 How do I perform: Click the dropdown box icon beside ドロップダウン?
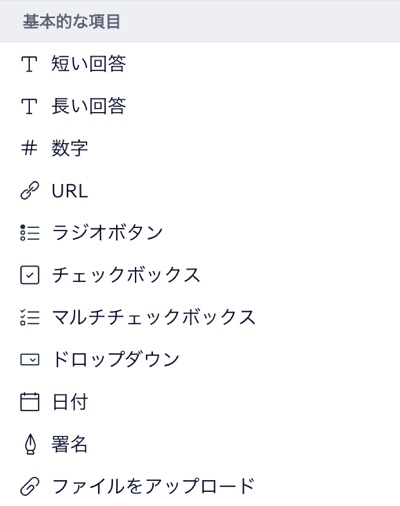(x=30, y=360)
